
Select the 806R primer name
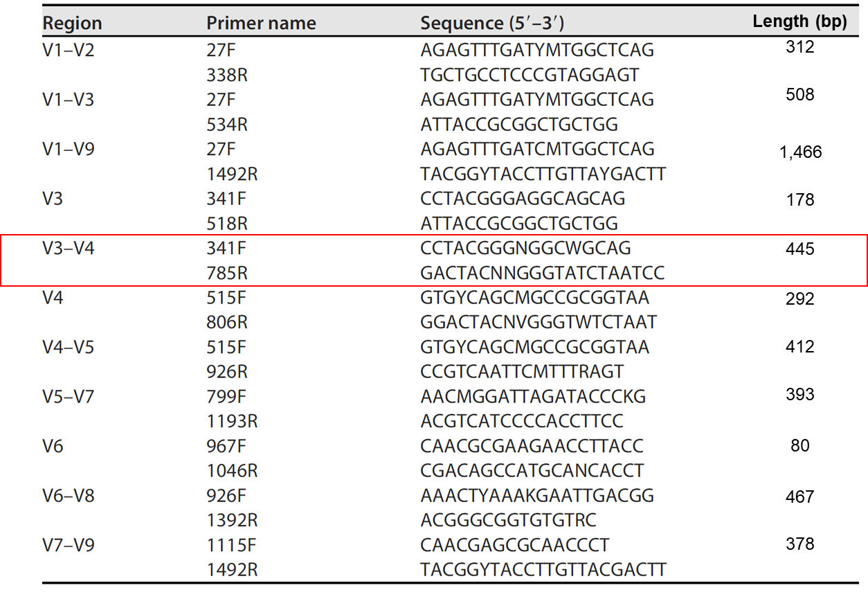(227, 322)
